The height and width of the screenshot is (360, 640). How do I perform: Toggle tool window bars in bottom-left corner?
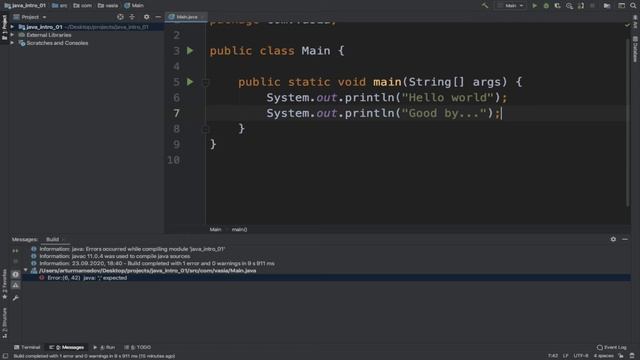click(x=5, y=356)
